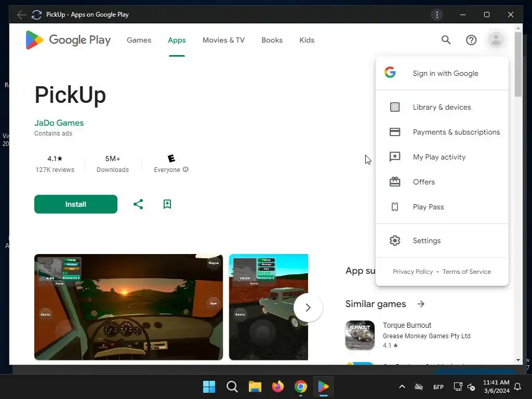Expand Similar games with arrow
The image size is (532, 399).
coord(421,303)
